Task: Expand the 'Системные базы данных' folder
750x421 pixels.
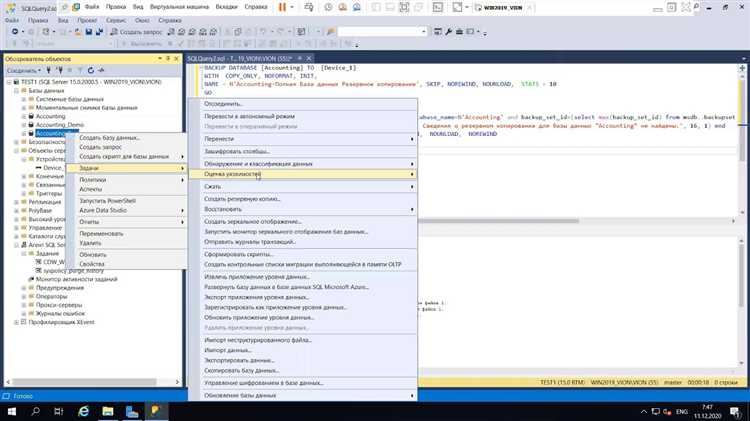Action: click(24, 98)
